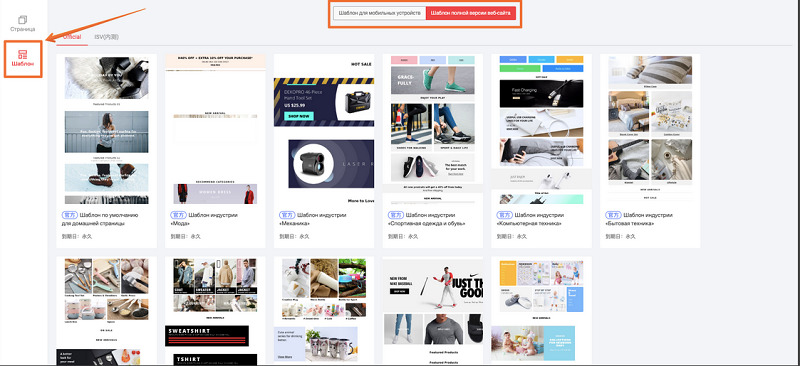Open the mugs and drinkware template thumbnail

tap(324, 311)
